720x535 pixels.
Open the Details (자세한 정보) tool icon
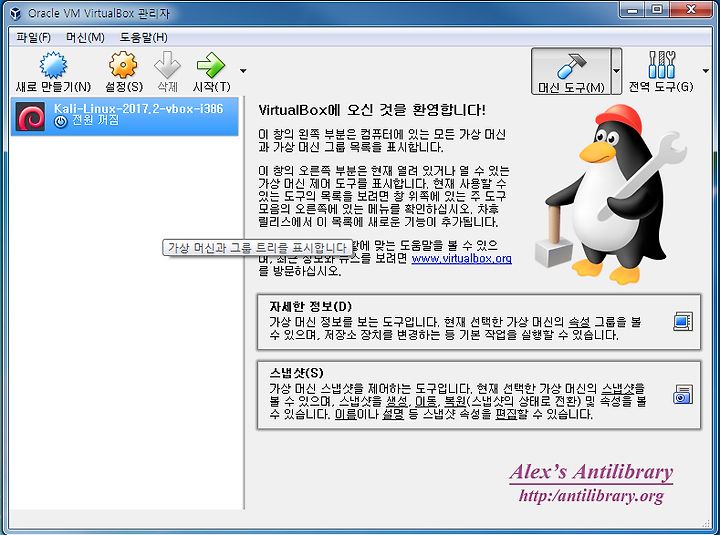tap(683, 321)
